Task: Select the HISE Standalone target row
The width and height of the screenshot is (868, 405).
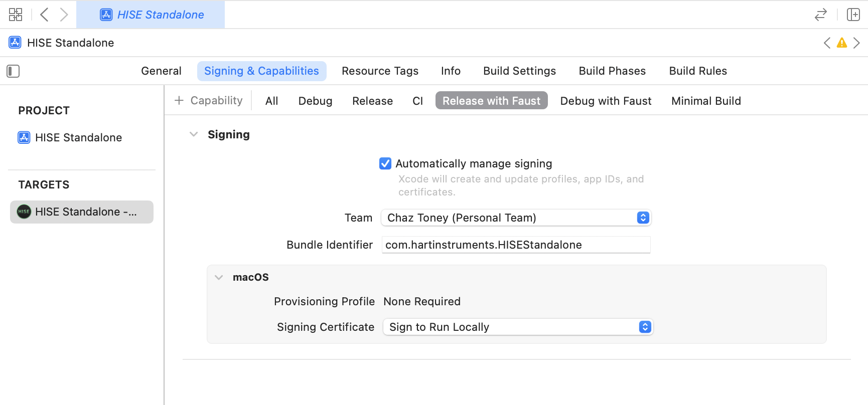Action: click(x=82, y=212)
